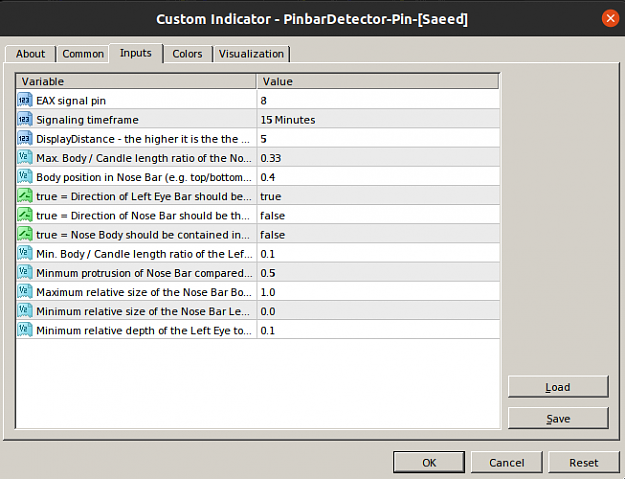Click the Save button
This screenshot has width=625, height=479.
pyautogui.click(x=558, y=418)
